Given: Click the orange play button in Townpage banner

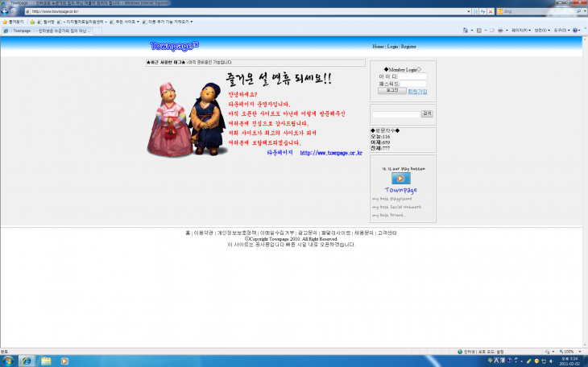Looking at the screenshot, I should [401, 179].
